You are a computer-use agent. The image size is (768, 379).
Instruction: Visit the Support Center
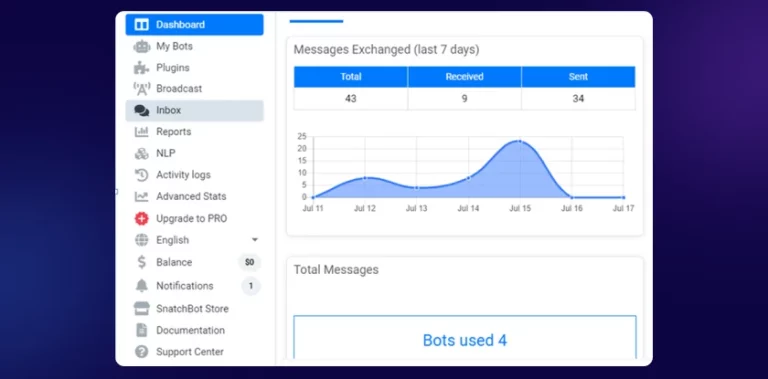tap(190, 352)
